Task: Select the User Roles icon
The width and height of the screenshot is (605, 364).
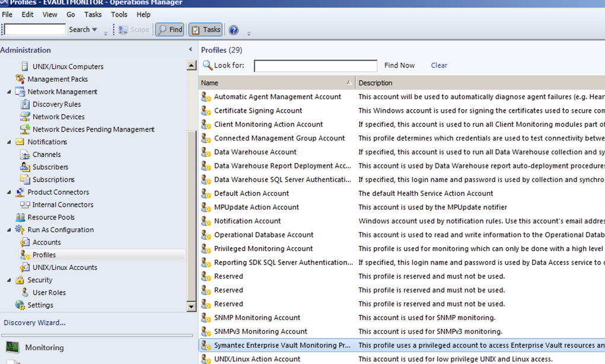Action: tap(25, 292)
